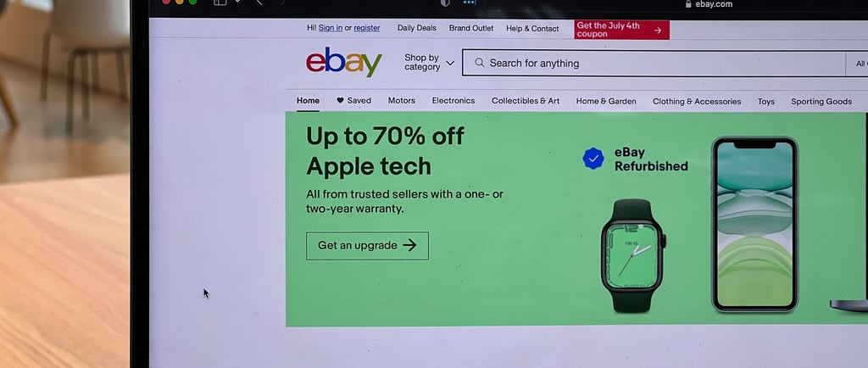Open the Electronics tab
The image size is (868, 368).
pyautogui.click(x=453, y=101)
